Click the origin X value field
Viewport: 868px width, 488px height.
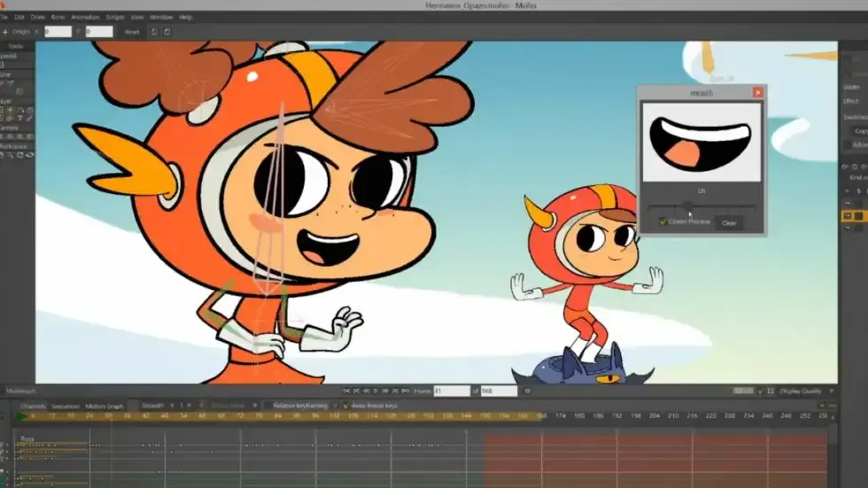pos(58,32)
